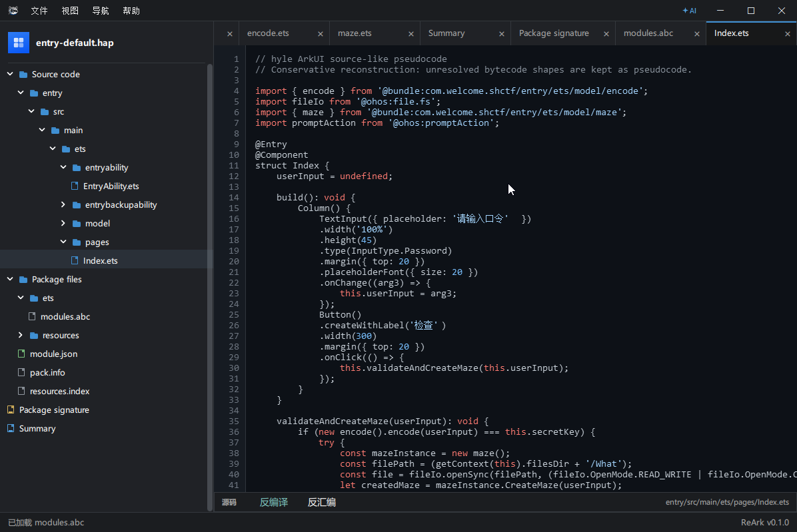Click the entry-default.hap package icon
This screenshot has height=532, width=797.
tap(19, 43)
